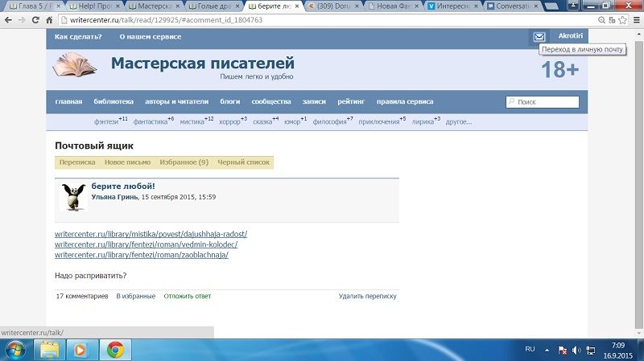The height and width of the screenshot is (361, 644).
Task: Click the open book site logo
Action: [x=75, y=65]
